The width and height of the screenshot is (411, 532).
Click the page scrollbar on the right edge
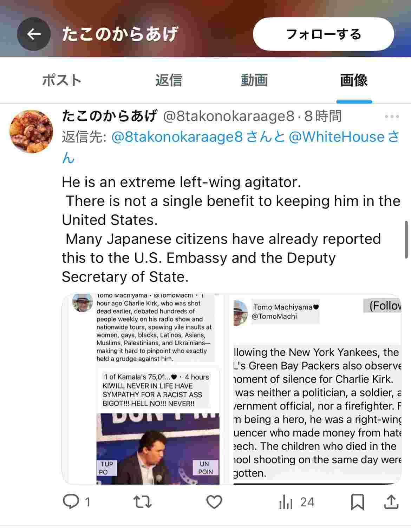[406, 239]
